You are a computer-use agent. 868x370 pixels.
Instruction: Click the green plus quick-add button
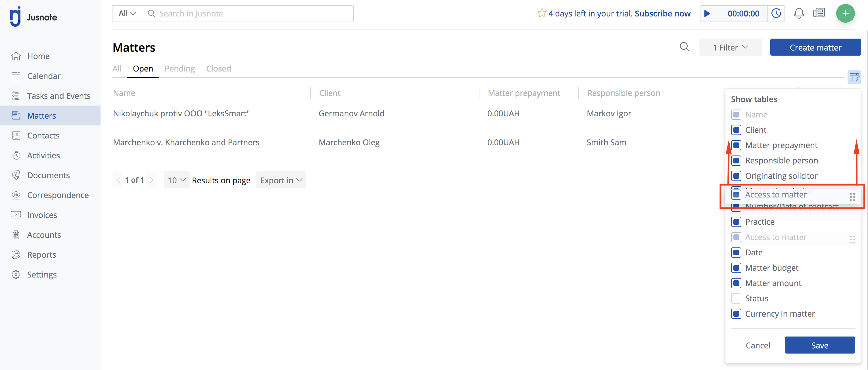pyautogui.click(x=845, y=13)
